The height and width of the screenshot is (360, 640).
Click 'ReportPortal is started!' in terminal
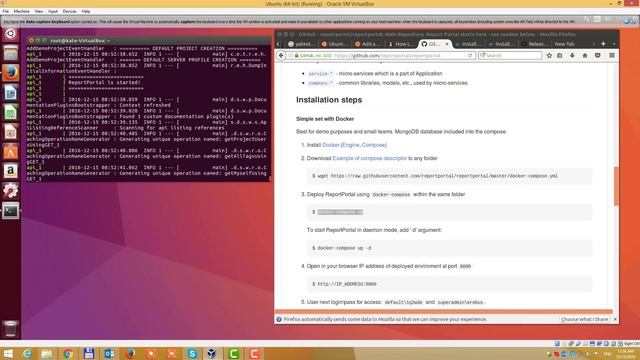[104, 82]
